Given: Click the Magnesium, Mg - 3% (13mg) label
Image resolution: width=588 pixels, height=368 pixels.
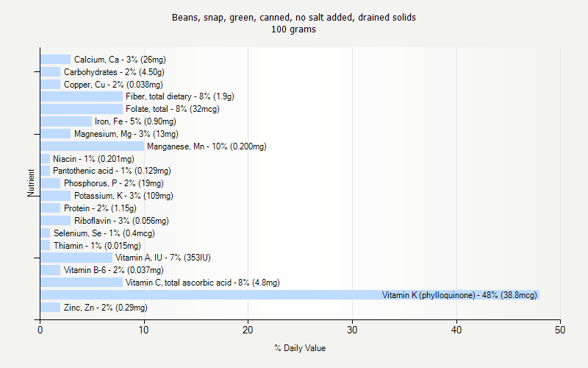Looking at the screenshot, I should click(126, 134).
